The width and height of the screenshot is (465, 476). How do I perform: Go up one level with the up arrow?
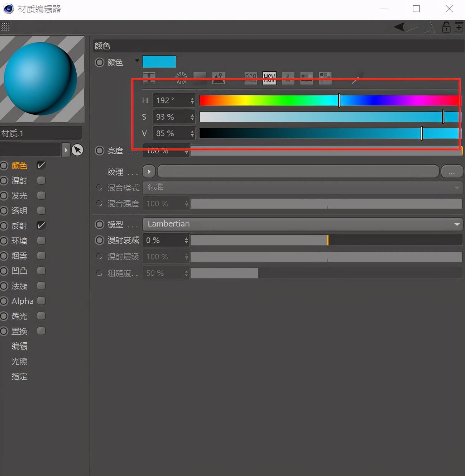[x=430, y=27]
